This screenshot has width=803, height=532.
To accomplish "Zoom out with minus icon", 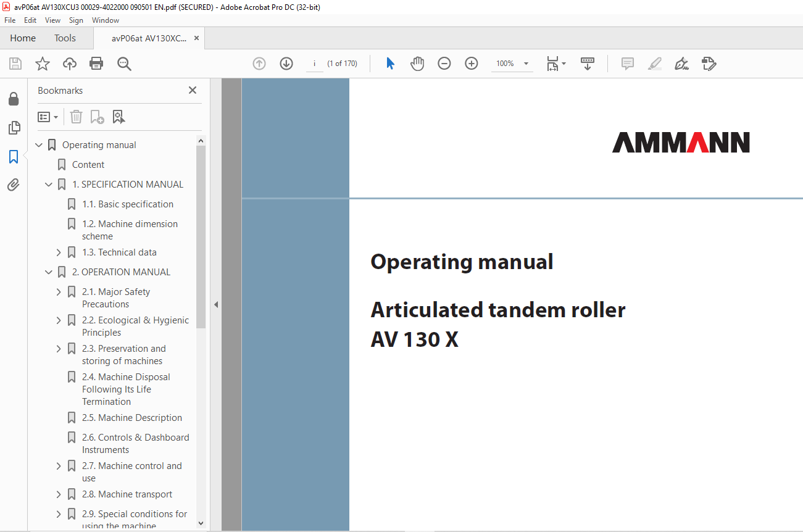I will (444, 64).
